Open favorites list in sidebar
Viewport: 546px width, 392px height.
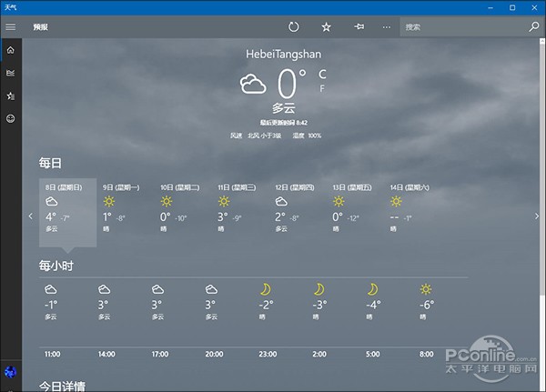pos(10,95)
